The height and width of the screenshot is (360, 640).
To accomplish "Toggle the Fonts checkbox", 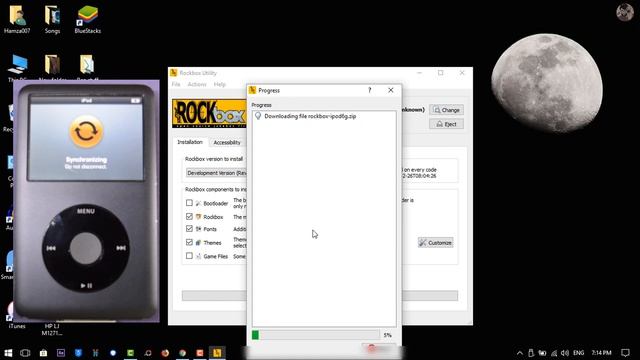I will click(189, 229).
